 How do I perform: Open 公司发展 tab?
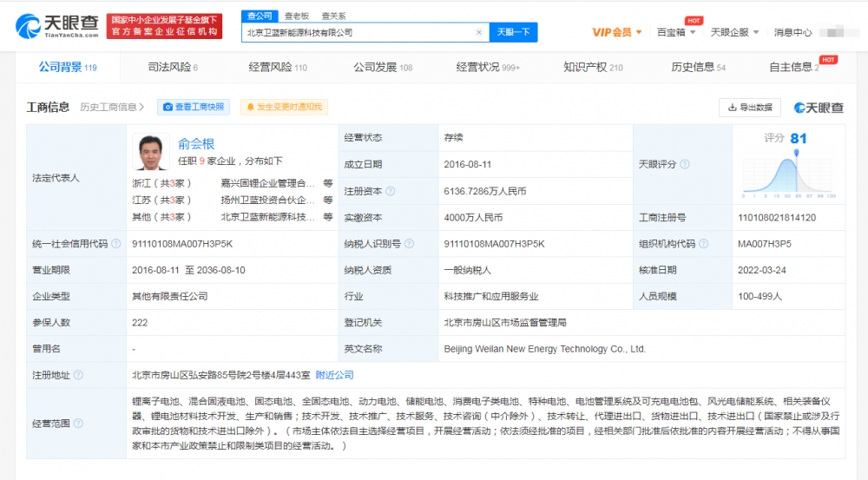tap(383, 68)
